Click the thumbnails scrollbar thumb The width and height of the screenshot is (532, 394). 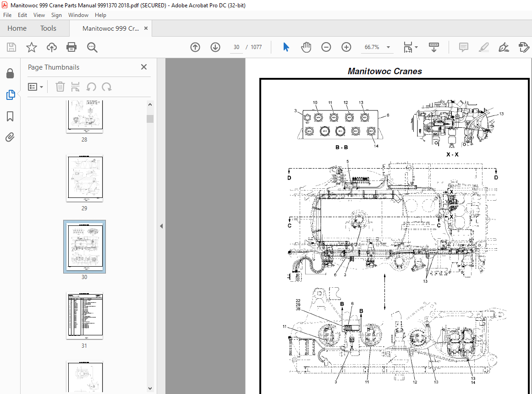150,119
